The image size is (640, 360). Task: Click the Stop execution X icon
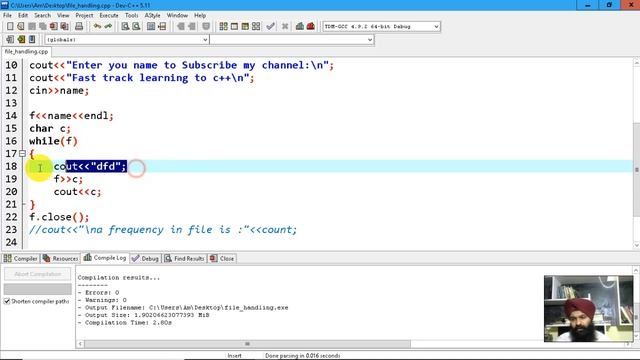[x=285, y=27]
